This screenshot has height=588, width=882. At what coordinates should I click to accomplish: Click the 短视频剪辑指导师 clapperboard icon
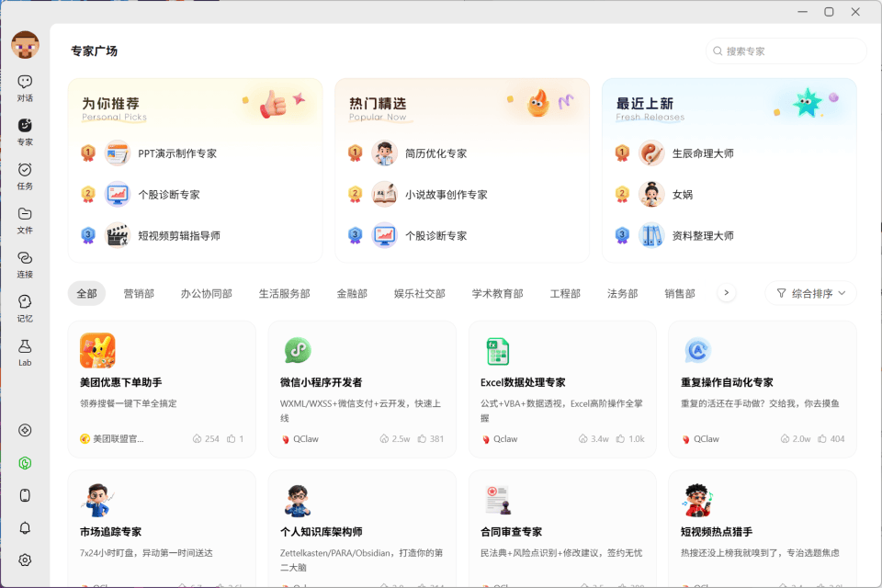coord(118,235)
